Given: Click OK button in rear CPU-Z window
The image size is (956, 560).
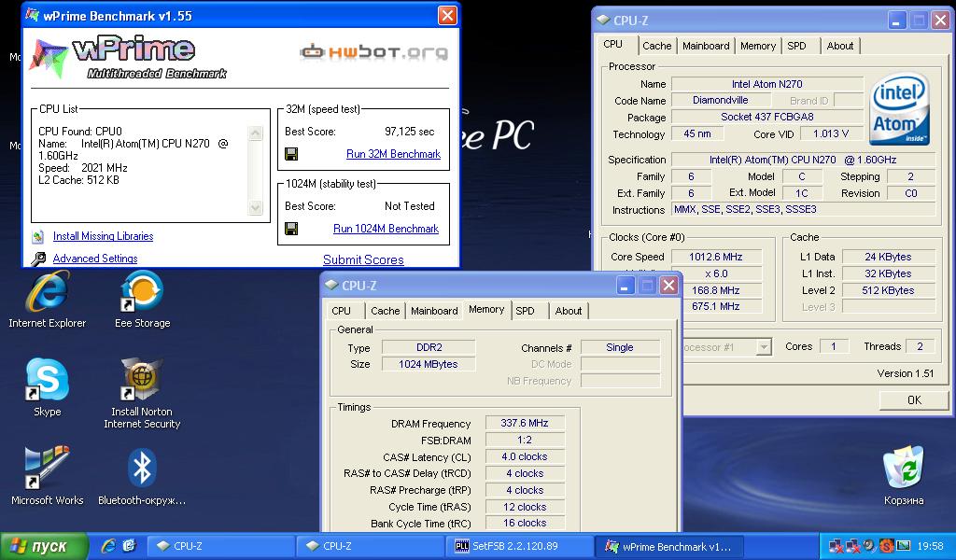Looking at the screenshot, I should (914, 400).
